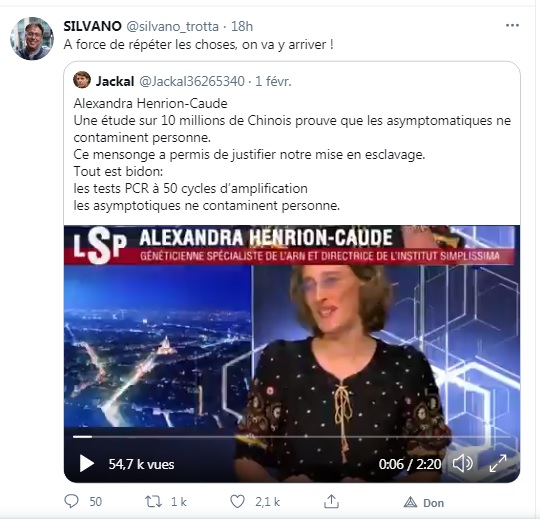Open the tweet's three-dot more options menu

(x=512, y=25)
